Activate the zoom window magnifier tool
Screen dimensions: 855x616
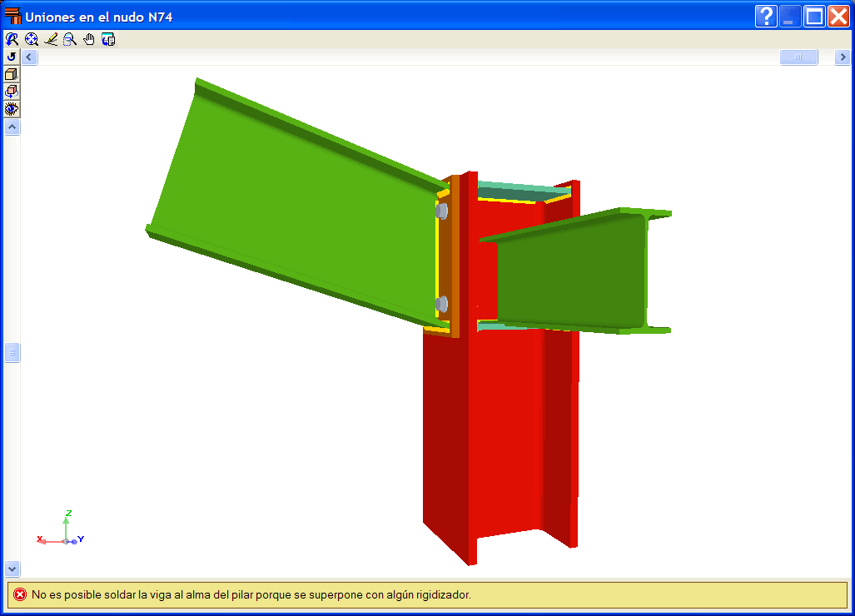coord(70,39)
